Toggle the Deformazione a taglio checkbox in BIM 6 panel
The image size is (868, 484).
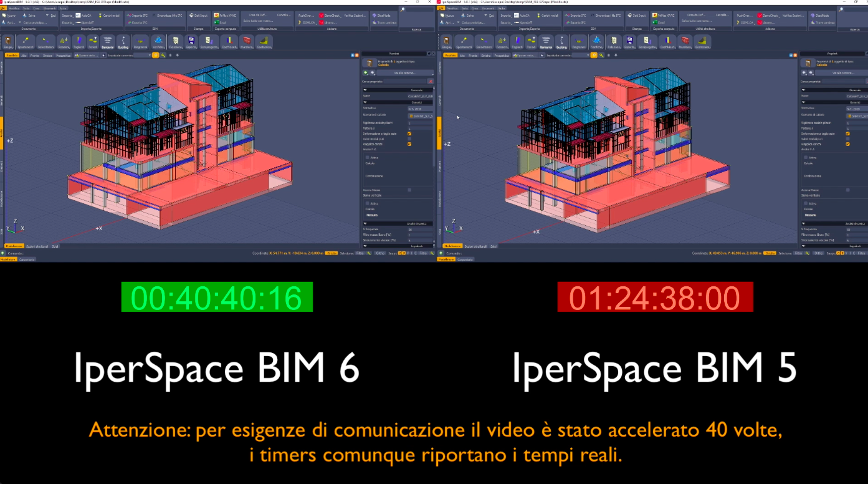[x=409, y=133]
